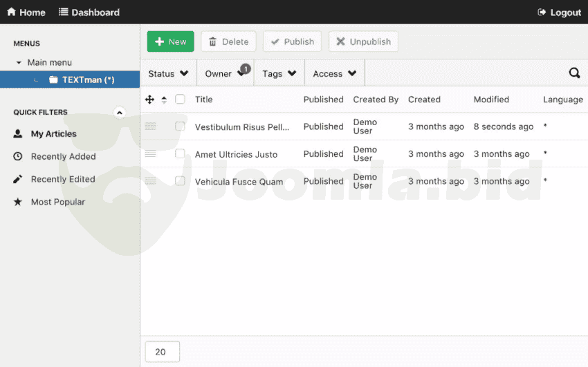Screen dimensions: 588x367
Task: Expand the Tags filter dropdown
Action: click(x=279, y=74)
